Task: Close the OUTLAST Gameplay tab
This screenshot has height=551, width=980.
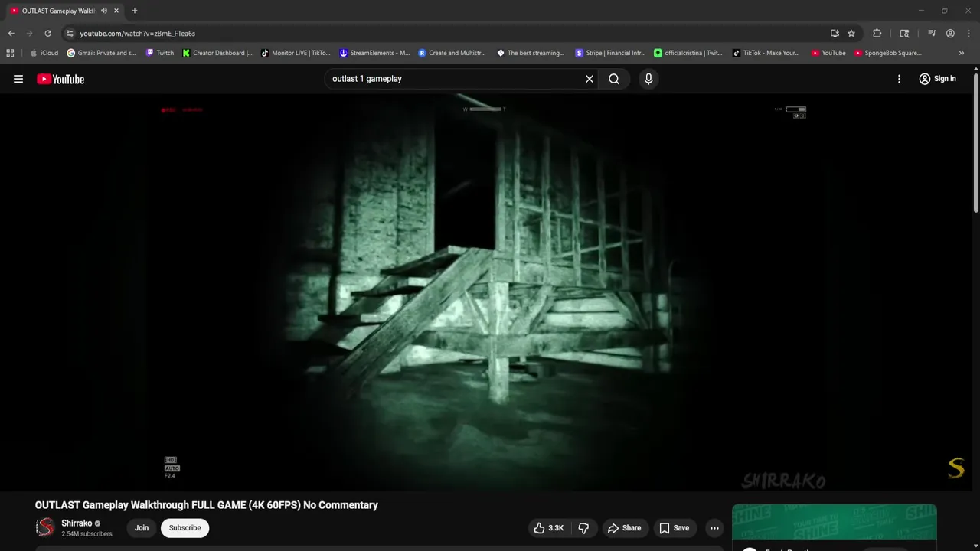Action: pos(116,11)
